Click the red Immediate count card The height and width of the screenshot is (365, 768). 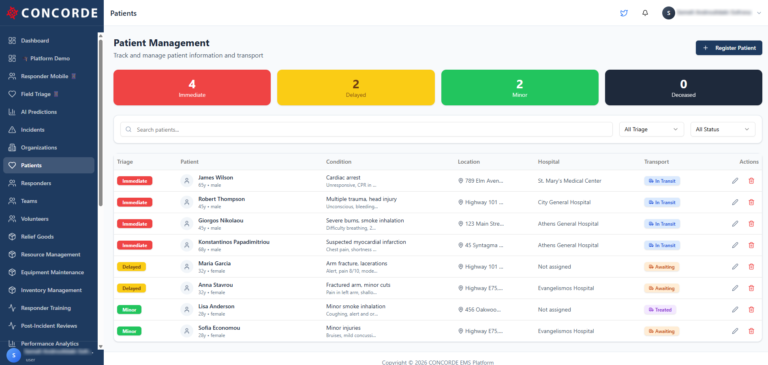point(192,87)
